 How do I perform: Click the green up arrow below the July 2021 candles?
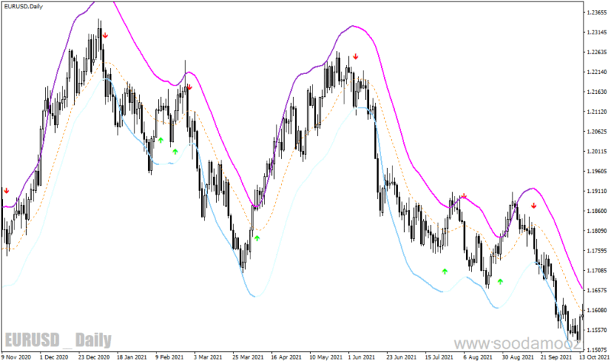445,272
